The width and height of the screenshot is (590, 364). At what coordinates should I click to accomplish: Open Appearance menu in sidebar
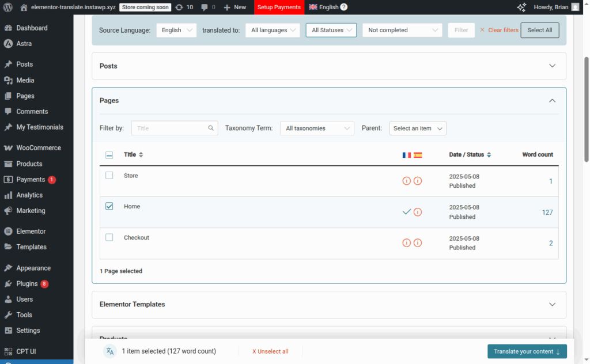(33, 268)
